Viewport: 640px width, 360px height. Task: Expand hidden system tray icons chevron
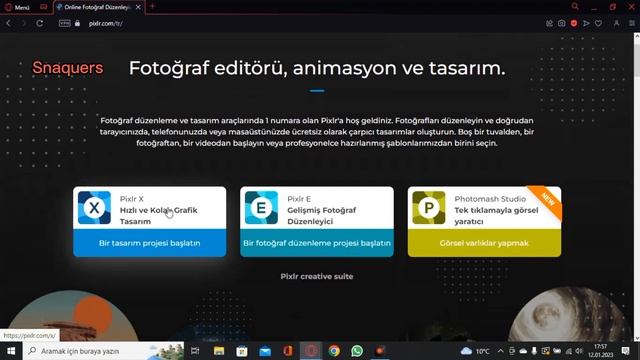500,351
